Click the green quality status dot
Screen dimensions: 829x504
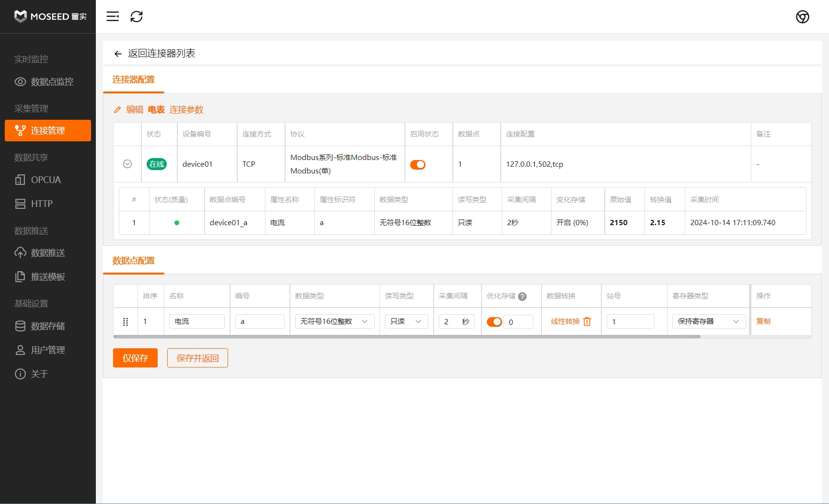coord(177,223)
